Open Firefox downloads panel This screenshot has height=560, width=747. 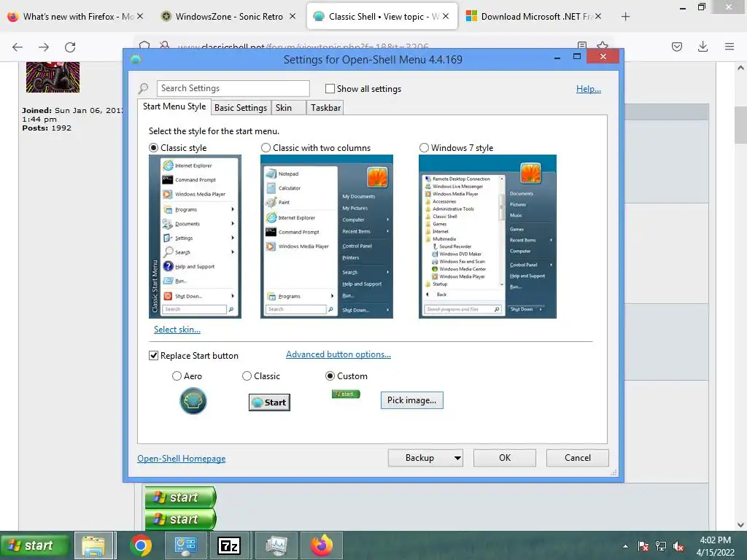pyautogui.click(x=703, y=47)
